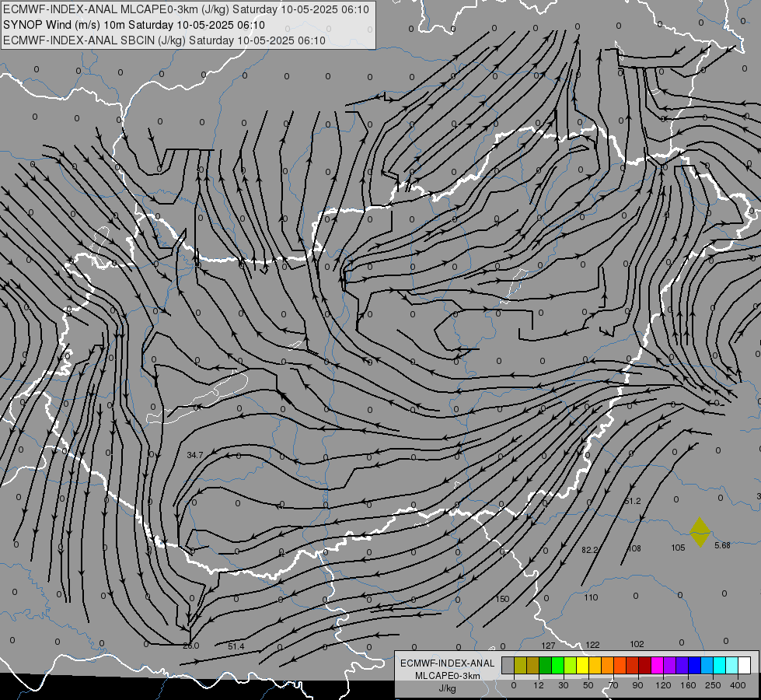Image resolution: width=761 pixels, height=700 pixels.
Task: Click the map value 127
Action: (x=548, y=646)
